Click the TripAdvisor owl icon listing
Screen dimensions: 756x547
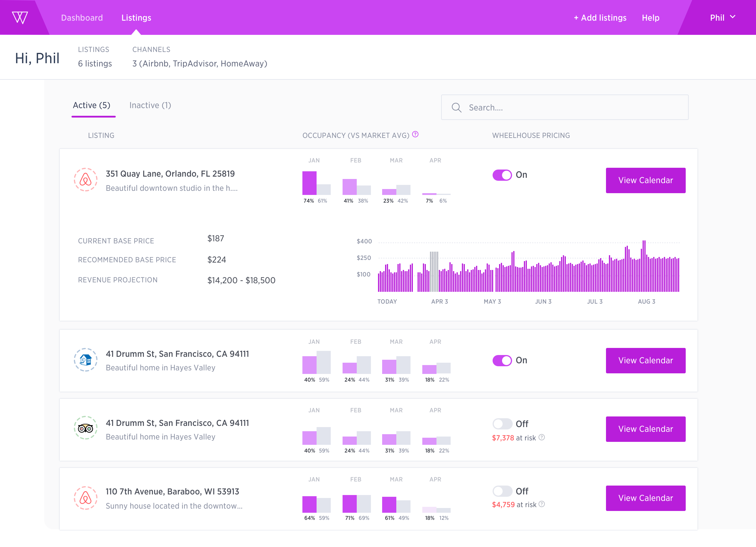(x=85, y=428)
